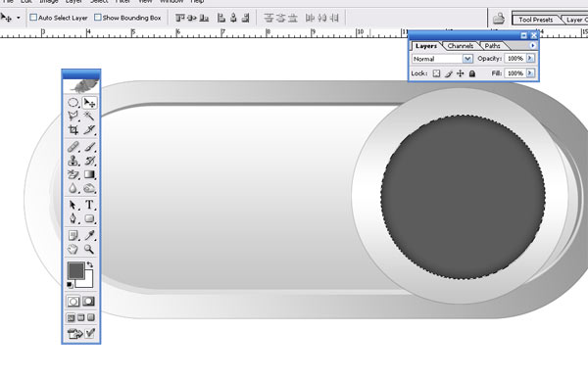588x380 pixels.
Task: Expand the Opacity slider arrow
Action: click(530, 58)
